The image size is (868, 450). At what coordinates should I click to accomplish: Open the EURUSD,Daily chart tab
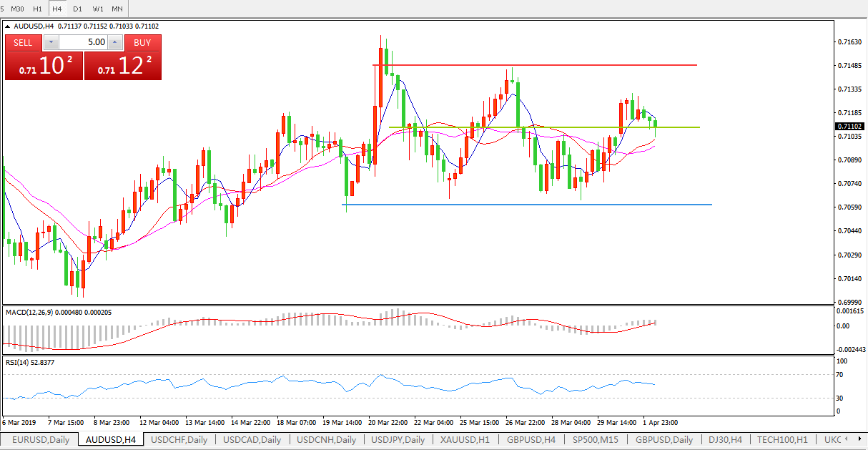coord(41,440)
